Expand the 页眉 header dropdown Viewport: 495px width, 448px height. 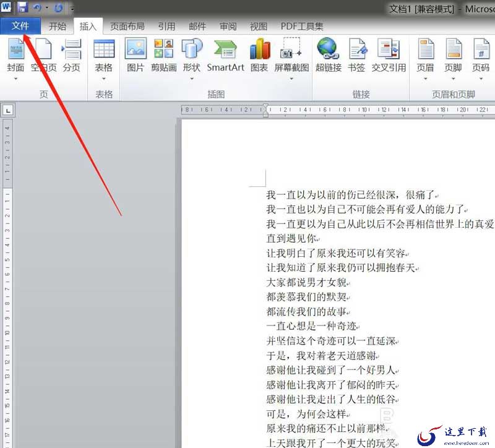(425, 79)
